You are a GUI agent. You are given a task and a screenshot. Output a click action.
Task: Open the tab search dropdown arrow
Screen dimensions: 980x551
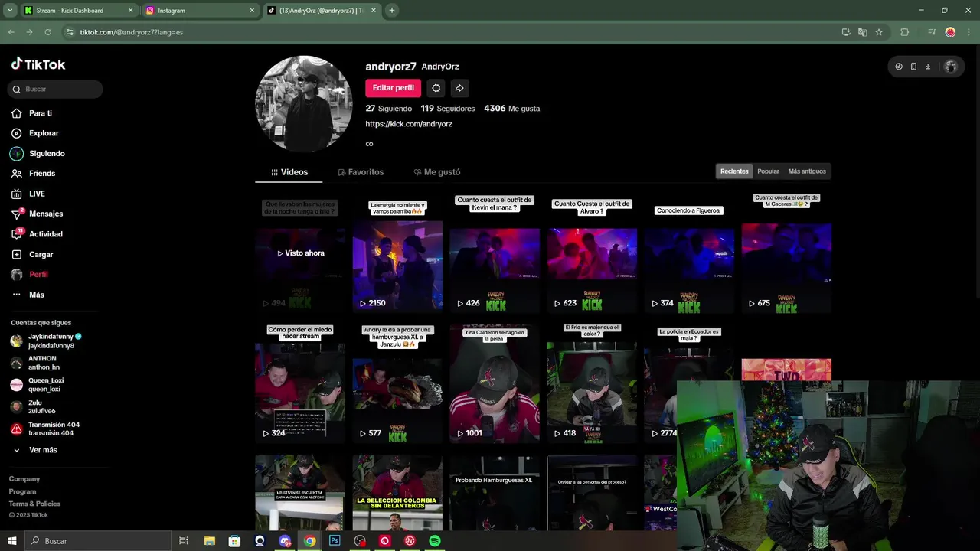point(10,11)
